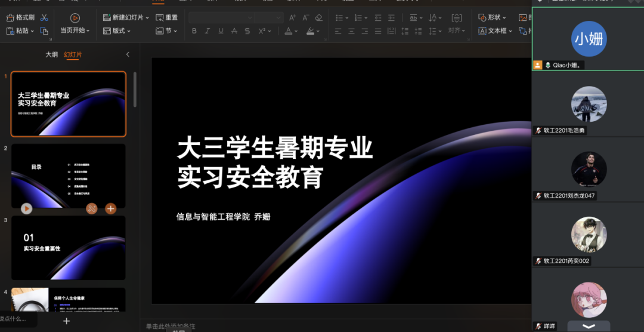Viewport: 644px width, 332px height.
Task: Select slide 4 thumbnail 保障个人生命健康
Action: coord(69,300)
